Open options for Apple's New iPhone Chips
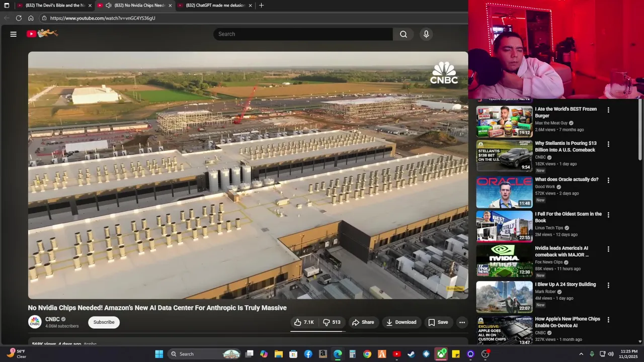The image size is (644, 362). [608, 320]
